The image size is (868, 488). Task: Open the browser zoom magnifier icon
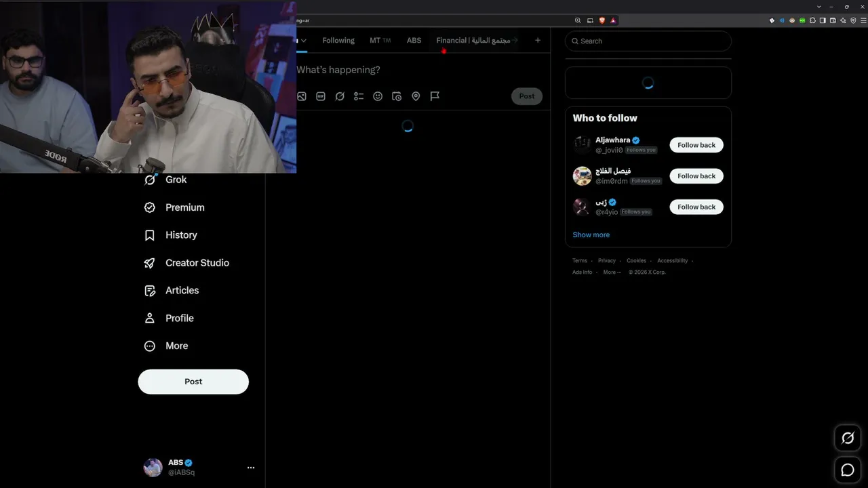coord(578,20)
